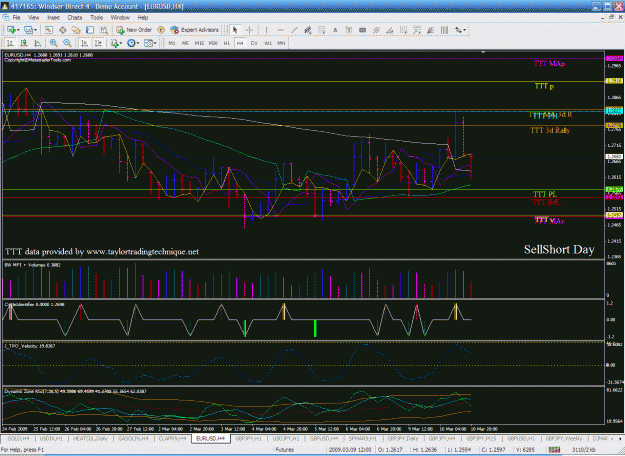625x456 pixels.
Task: Open a new chart window
Action: pos(11,30)
